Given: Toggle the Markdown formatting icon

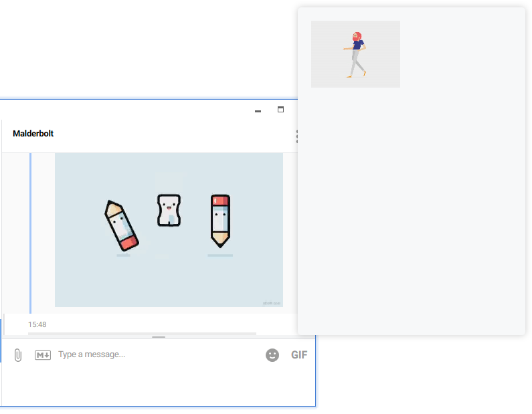Looking at the screenshot, I should 43,355.
